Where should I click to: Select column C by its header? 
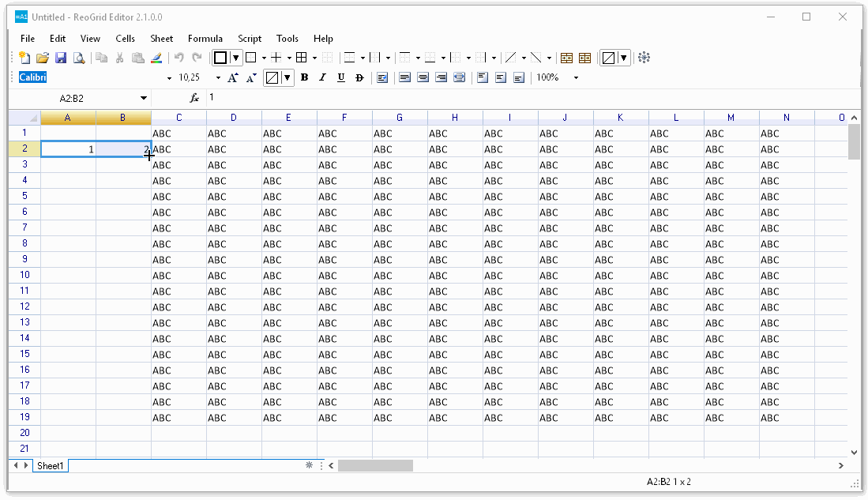click(x=178, y=118)
